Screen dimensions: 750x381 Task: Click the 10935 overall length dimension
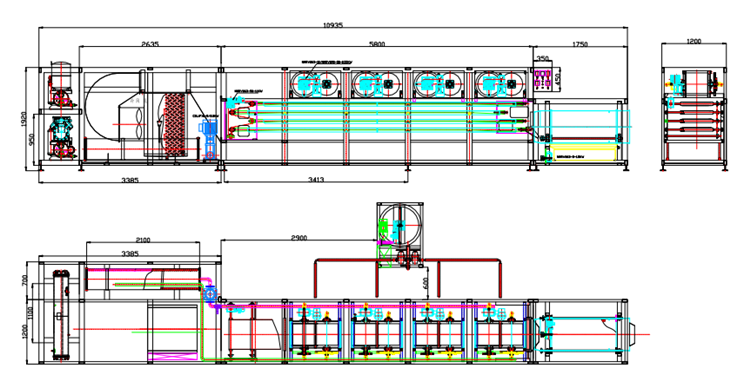(333, 25)
